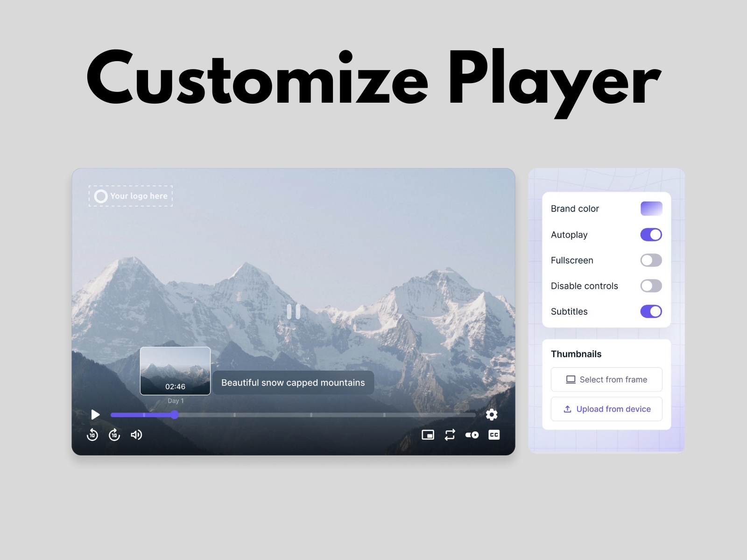Open the Brand color swatch
Screen dimensions: 747x560
pyautogui.click(x=651, y=209)
